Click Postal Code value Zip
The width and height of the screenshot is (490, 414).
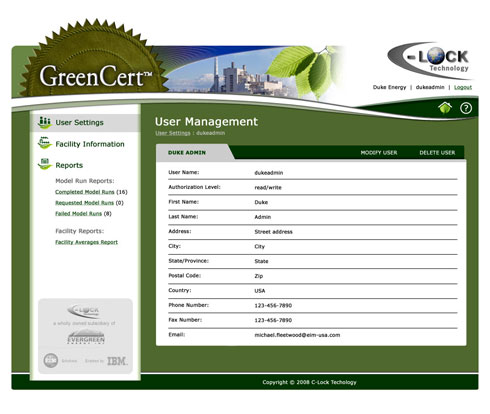pos(259,276)
